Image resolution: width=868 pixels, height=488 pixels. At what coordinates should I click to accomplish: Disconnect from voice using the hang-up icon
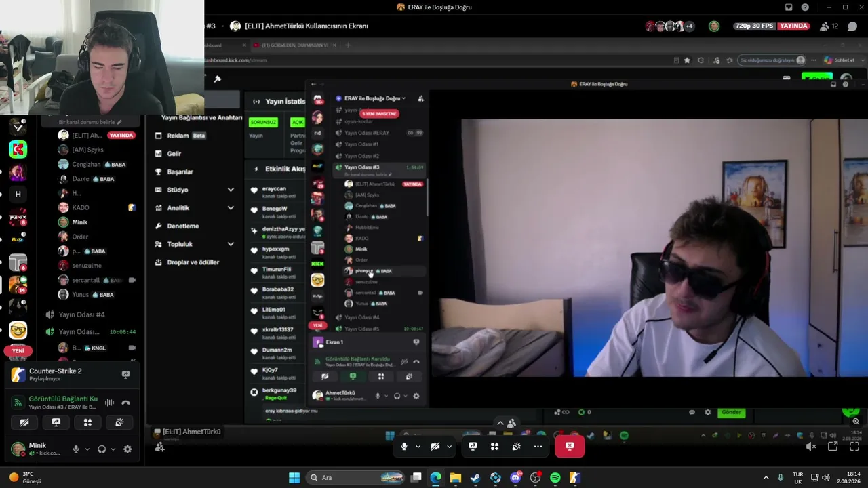[125, 403]
